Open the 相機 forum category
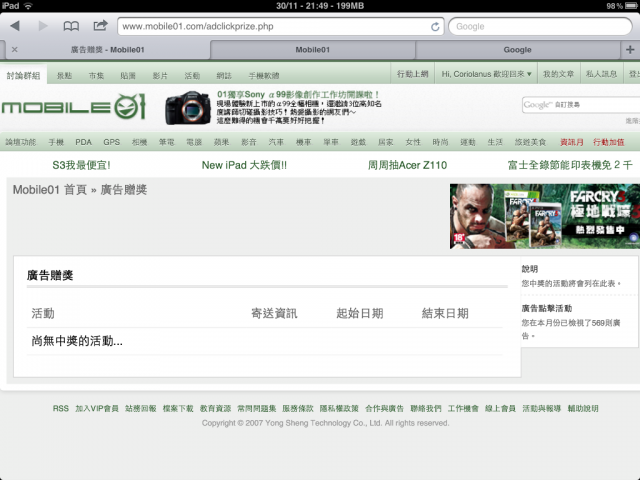Viewport: 640px width, 480px height. [x=139, y=142]
